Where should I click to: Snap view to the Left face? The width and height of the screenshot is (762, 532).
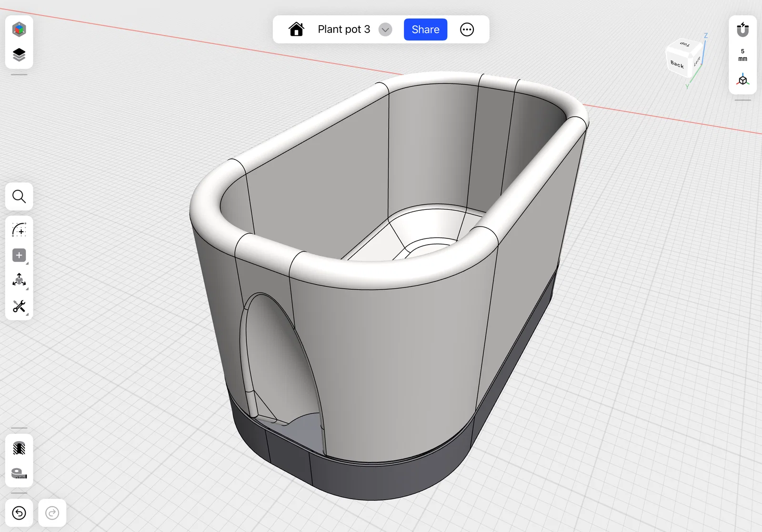click(697, 61)
